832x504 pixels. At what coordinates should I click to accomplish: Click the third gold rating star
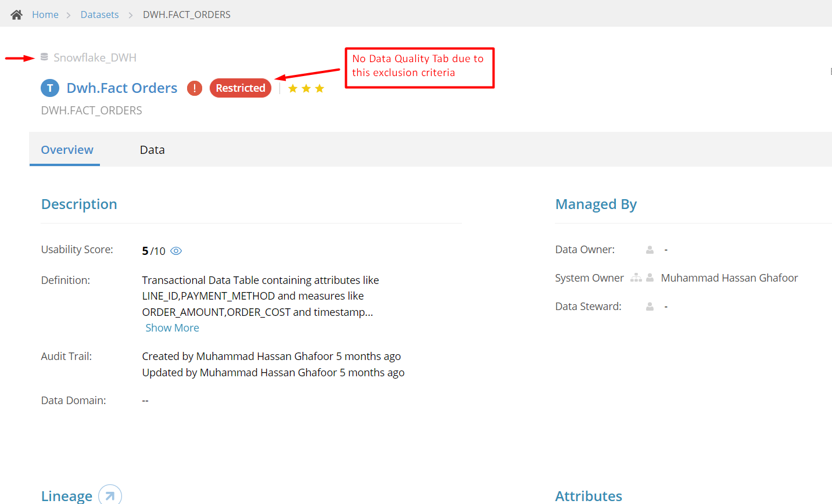click(x=320, y=88)
